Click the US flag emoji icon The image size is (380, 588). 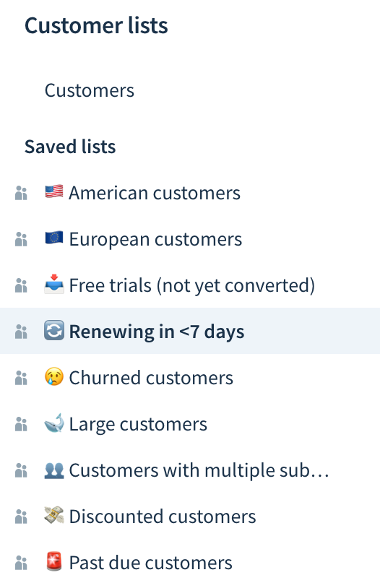tap(54, 191)
